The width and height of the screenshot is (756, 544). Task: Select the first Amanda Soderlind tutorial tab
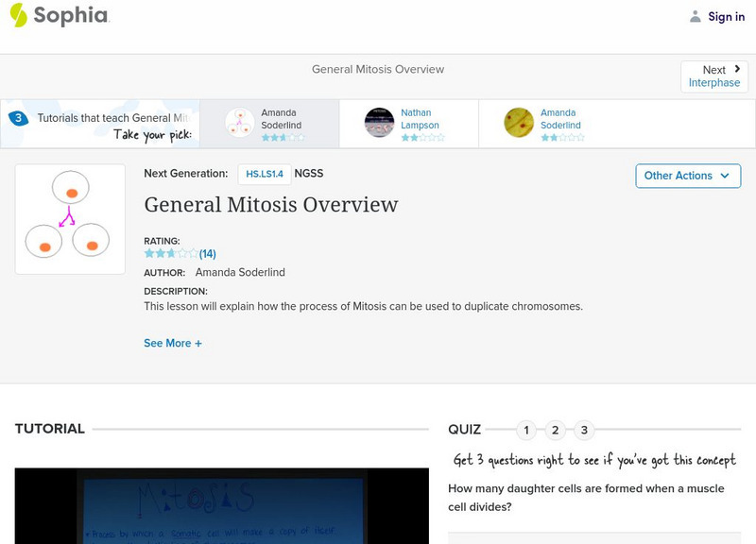(x=269, y=124)
